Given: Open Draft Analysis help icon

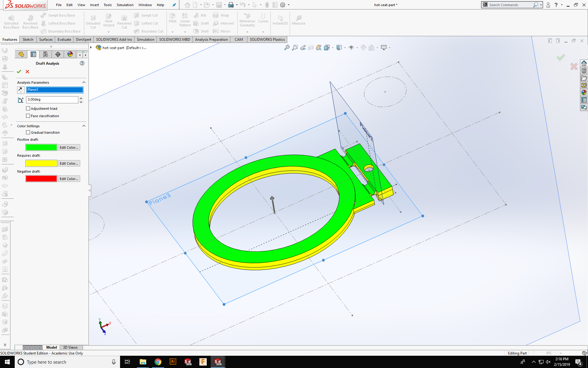Looking at the screenshot, I should tap(82, 63).
